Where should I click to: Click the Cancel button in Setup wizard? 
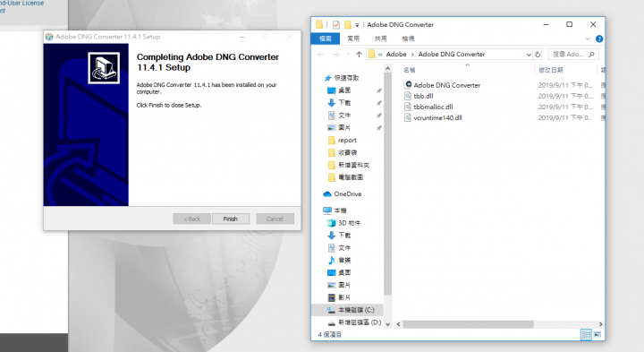click(x=275, y=219)
